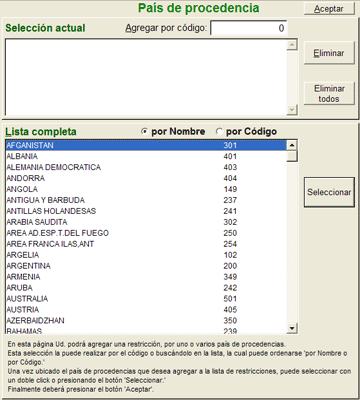Screen dimensions: 360x400
Task: Click the Selección actual scroll-up arrow
Action: pyautogui.click(x=292, y=45)
